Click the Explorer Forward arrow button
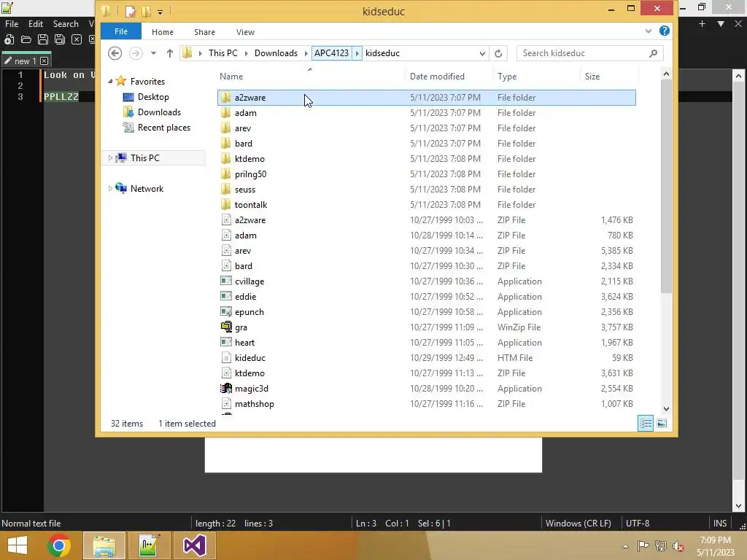747x560 pixels. point(136,52)
